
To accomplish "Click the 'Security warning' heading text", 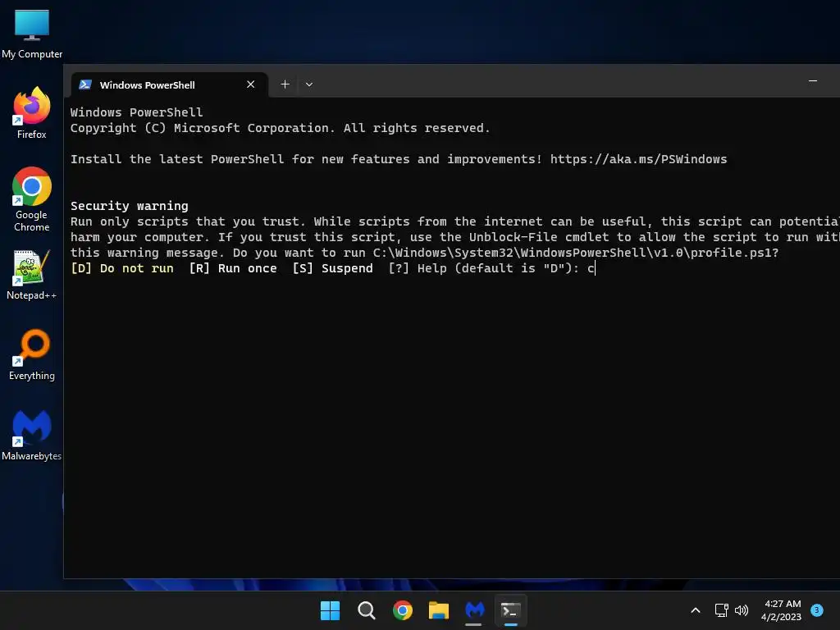I will click(129, 206).
